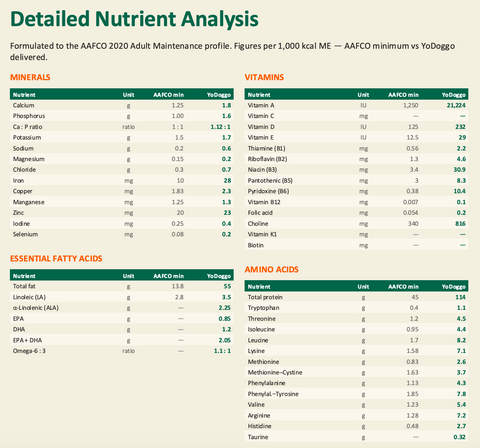Click Niacin (B3) value 30.9

(460, 170)
